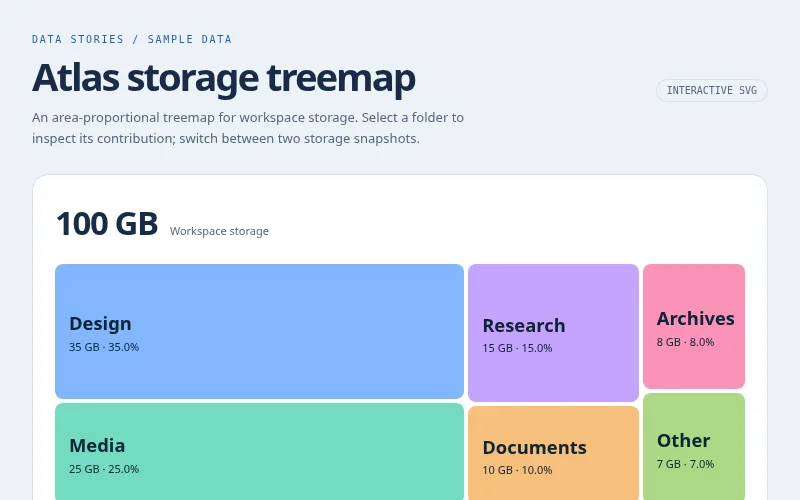Image resolution: width=800 pixels, height=500 pixels.
Task: Click the Workspace storage label
Action: [x=219, y=231]
